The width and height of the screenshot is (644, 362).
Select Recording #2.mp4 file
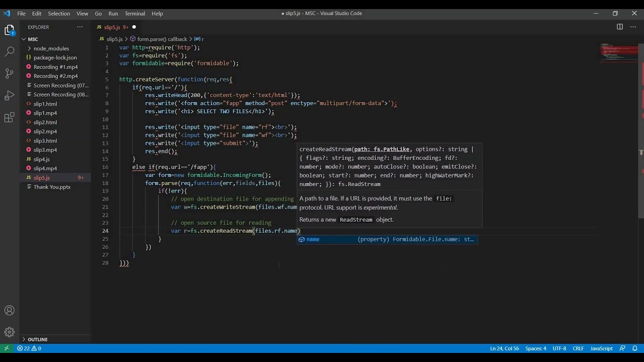[x=55, y=76]
